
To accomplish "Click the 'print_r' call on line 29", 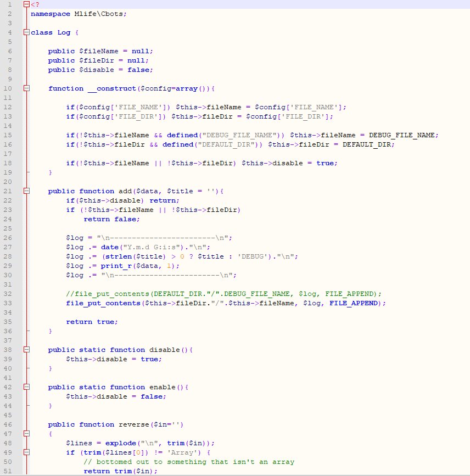I will pos(116,266).
